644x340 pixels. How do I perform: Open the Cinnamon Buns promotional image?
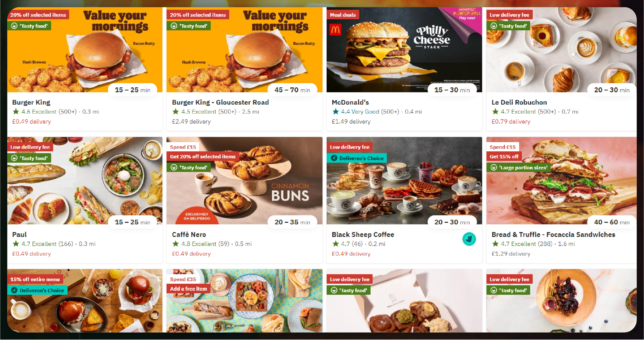[244, 181]
